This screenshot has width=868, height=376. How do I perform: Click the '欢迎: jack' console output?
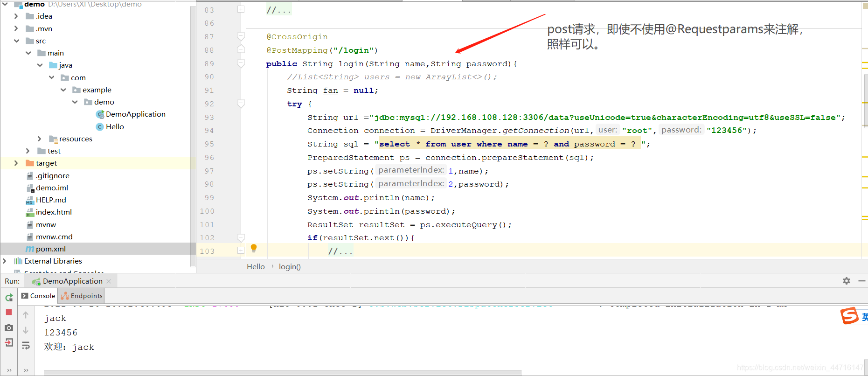point(69,347)
